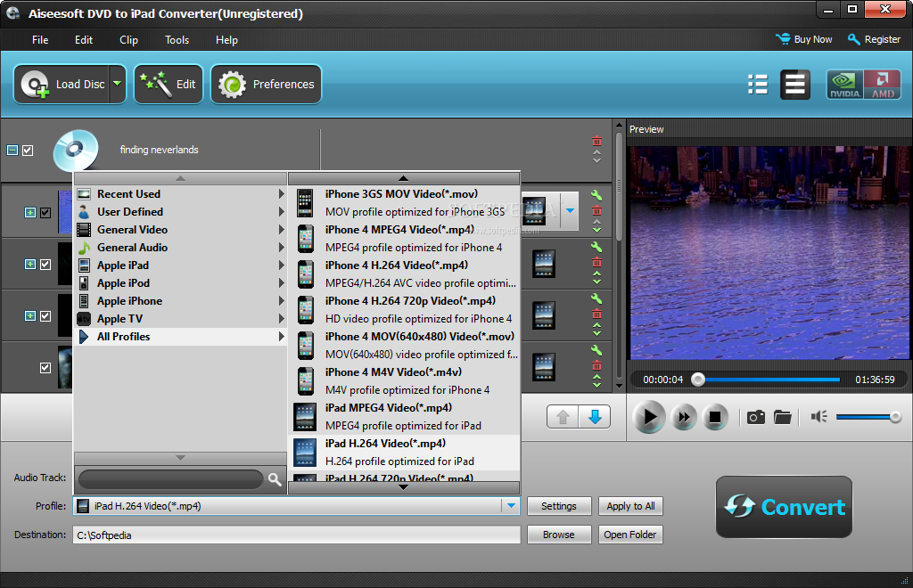Start conversion with Convert button
This screenshot has width=913, height=588.
[784, 507]
